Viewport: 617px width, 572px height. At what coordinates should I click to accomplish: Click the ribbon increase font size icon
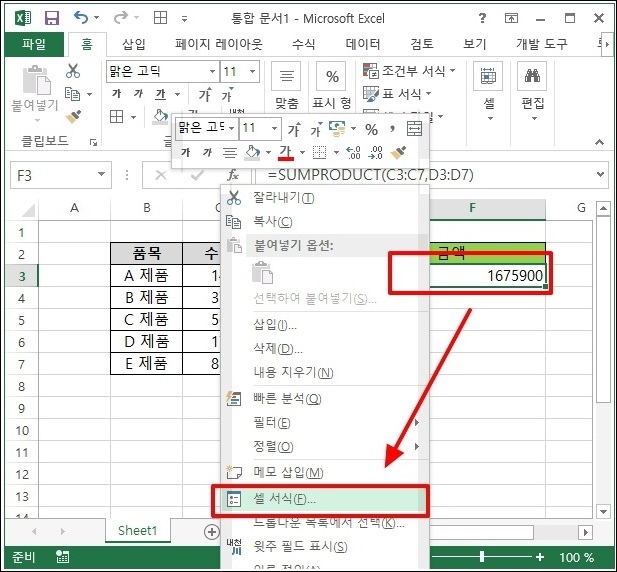tap(205, 94)
